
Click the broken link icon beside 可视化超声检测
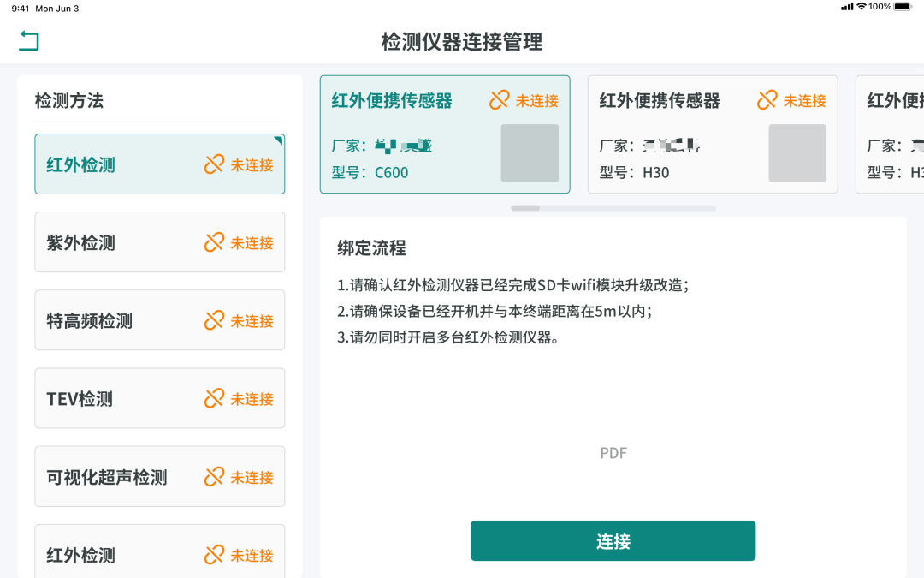click(x=214, y=477)
